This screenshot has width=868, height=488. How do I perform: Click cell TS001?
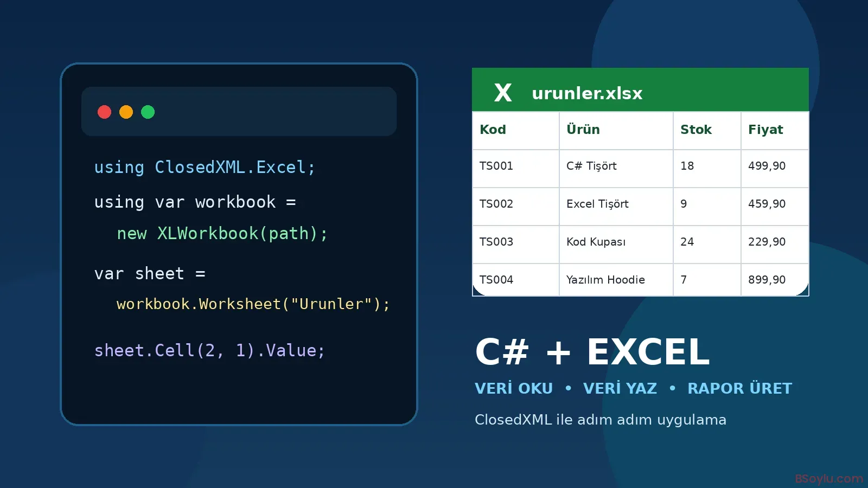point(516,169)
